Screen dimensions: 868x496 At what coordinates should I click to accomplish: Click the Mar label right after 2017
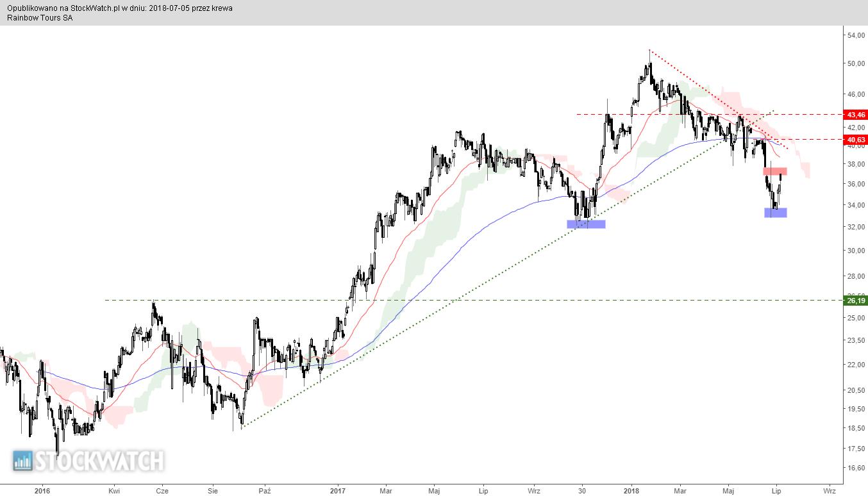tap(385, 492)
